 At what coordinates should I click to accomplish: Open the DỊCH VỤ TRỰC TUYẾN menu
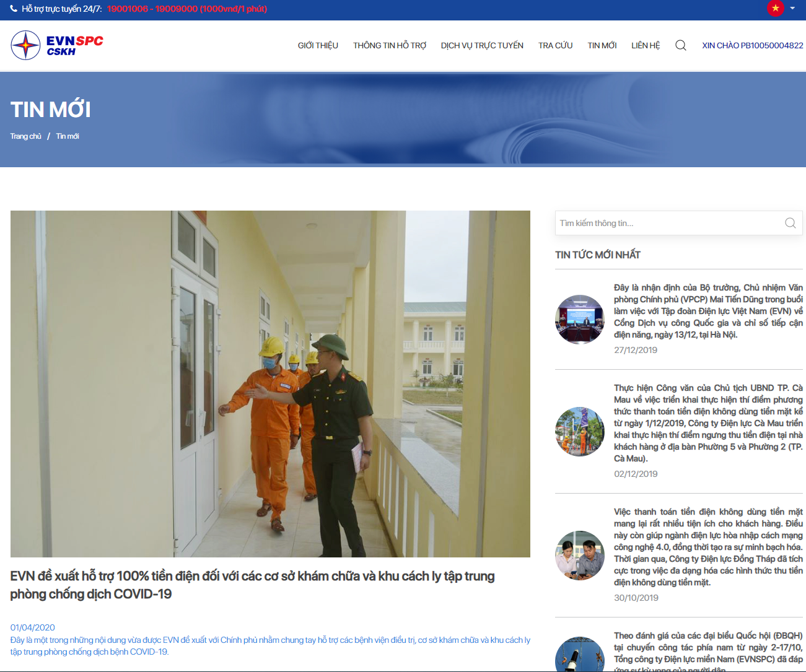pyautogui.click(x=482, y=45)
